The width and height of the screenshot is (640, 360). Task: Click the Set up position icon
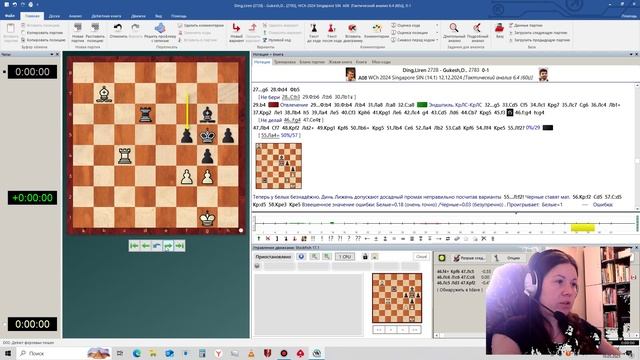pyautogui.click(x=95, y=28)
